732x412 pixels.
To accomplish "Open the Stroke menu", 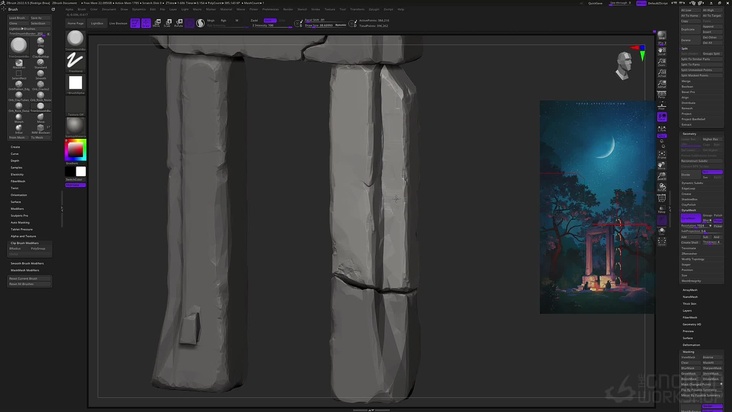I will pos(316,9).
